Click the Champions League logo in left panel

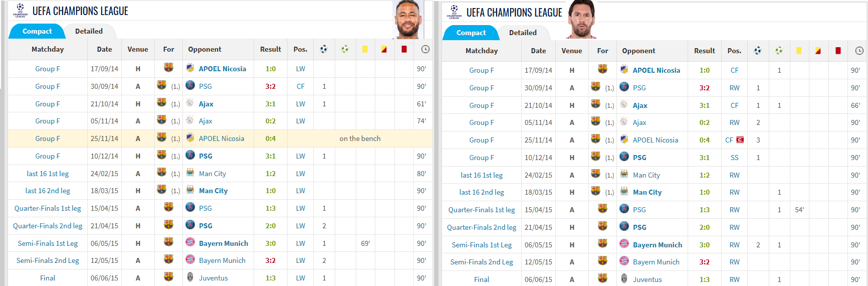[x=20, y=10]
